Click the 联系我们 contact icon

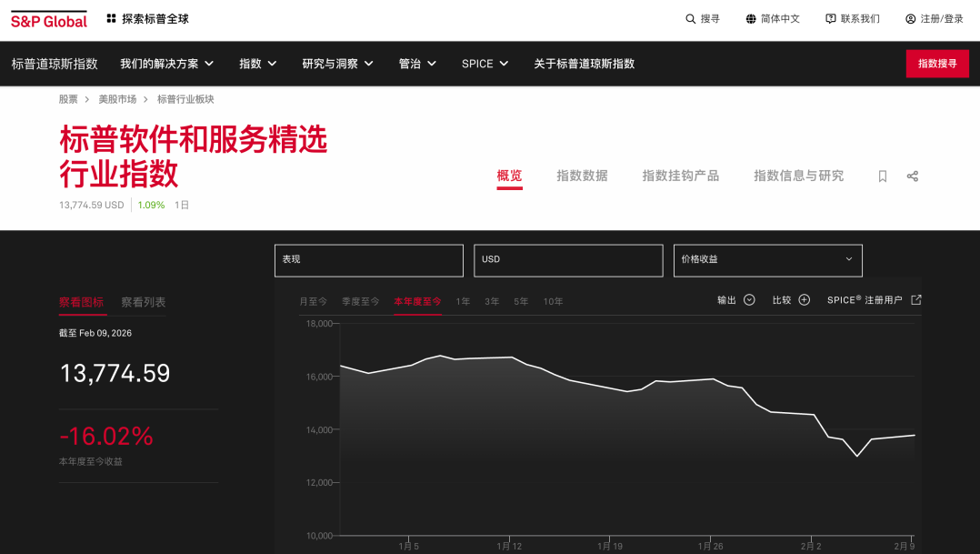click(x=831, y=19)
